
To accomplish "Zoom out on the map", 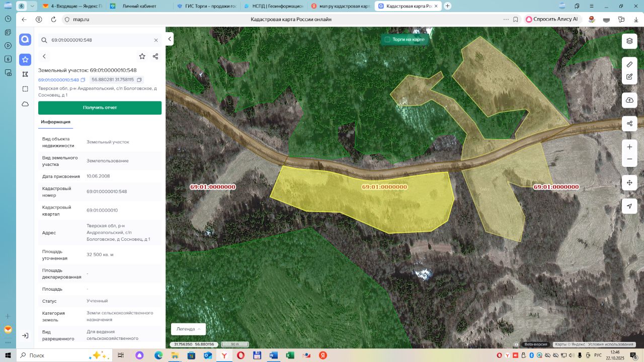I will point(629,159).
